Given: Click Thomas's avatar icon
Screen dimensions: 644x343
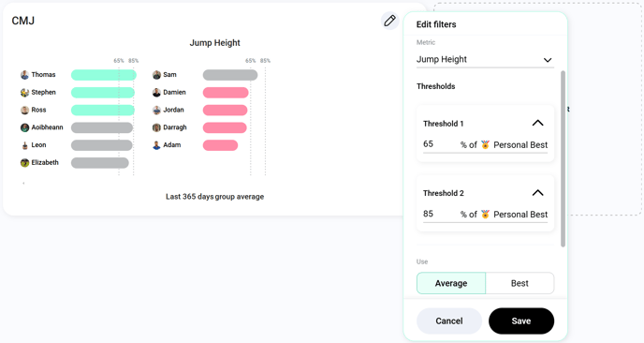Looking at the screenshot, I should [24, 75].
